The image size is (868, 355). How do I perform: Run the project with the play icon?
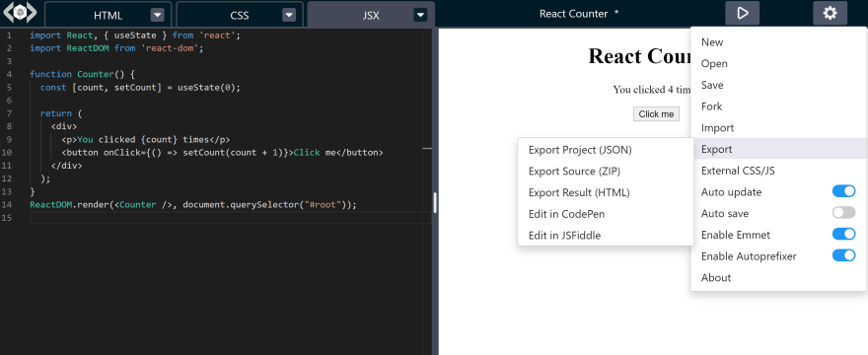743,13
